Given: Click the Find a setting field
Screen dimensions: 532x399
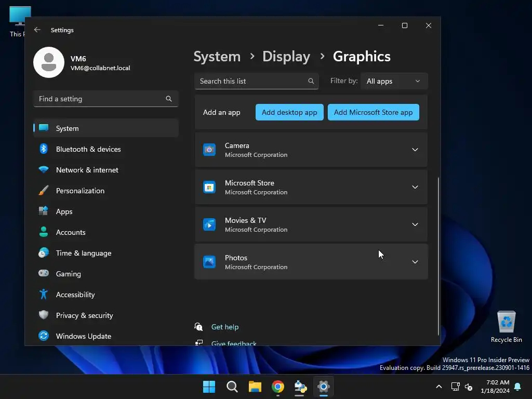Looking at the screenshot, I should pos(106,99).
